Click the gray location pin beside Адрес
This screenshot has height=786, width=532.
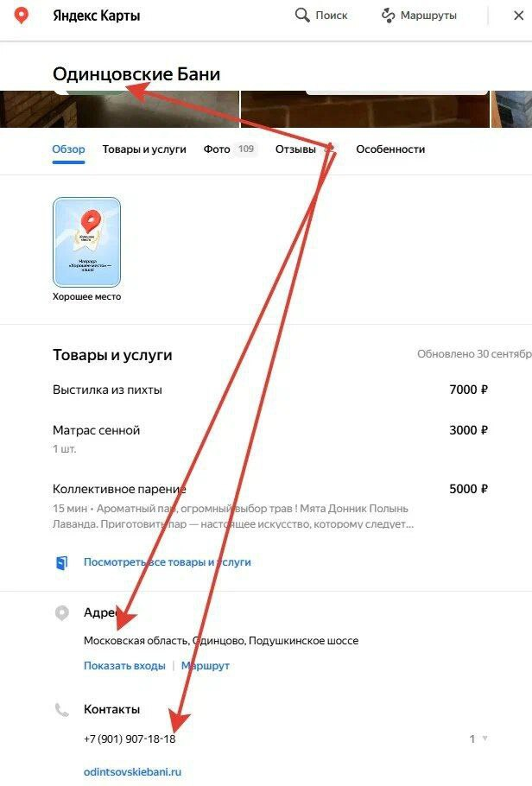[x=61, y=612]
